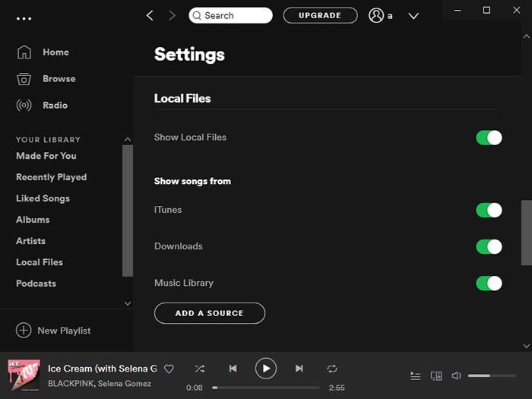Open Albums in library

pos(33,220)
